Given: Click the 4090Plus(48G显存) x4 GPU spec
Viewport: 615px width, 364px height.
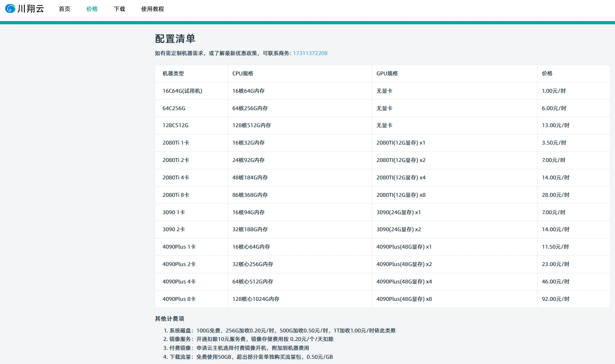Looking at the screenshot, I should (x=404, y=281).
